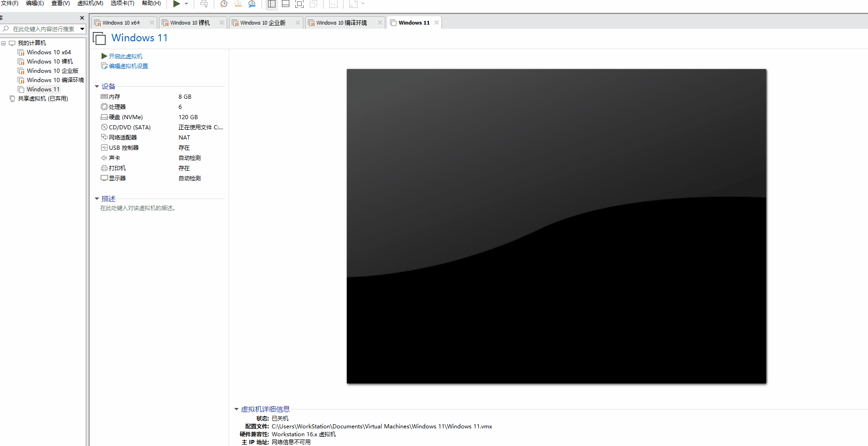Click the 内存 device icon

pyautogui.click(x=104, y=97)
